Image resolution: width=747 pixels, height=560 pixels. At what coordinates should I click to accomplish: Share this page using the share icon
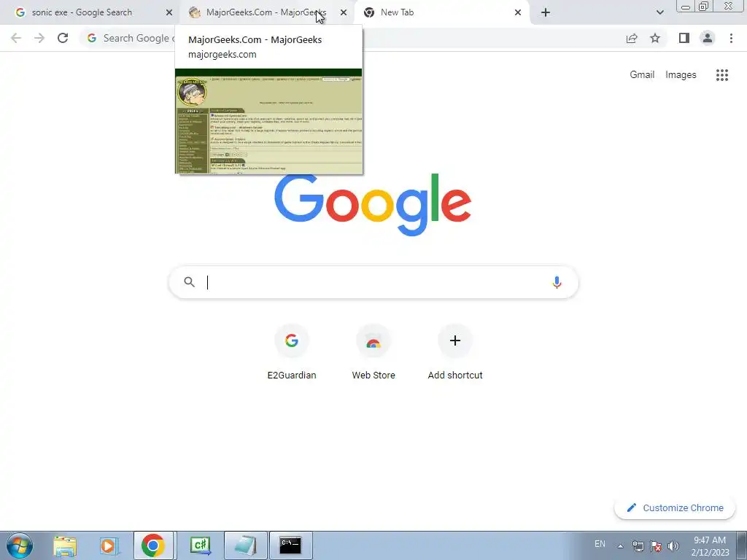632,38
